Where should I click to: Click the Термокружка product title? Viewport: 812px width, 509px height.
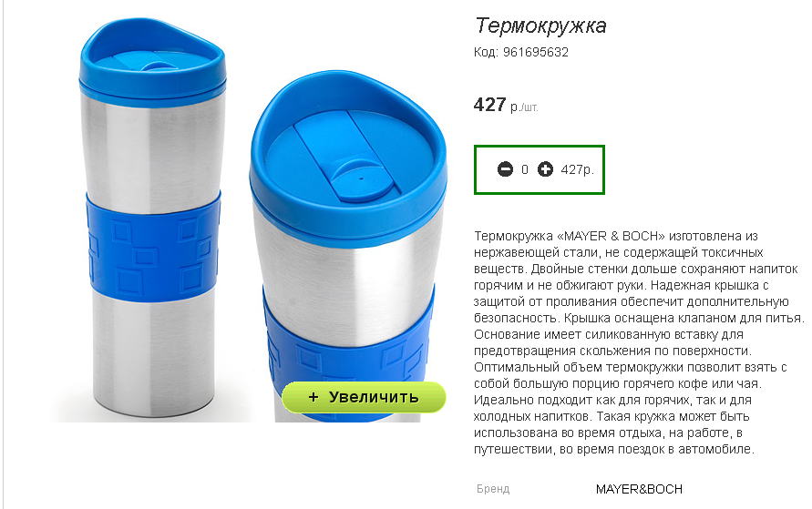[x=540, y=25]
